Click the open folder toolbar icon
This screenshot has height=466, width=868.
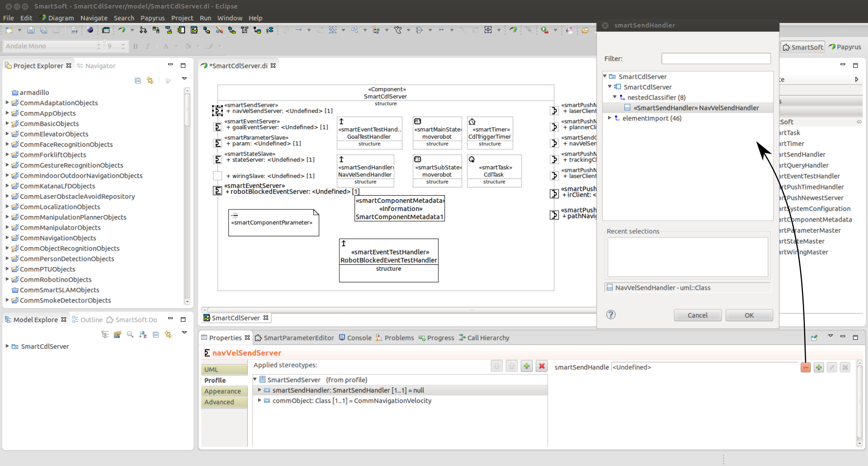point(585,30)
